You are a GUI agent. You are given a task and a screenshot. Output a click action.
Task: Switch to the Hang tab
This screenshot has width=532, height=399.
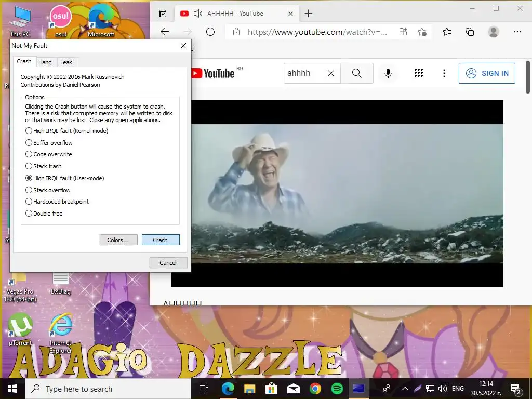(x=45, y=62)
